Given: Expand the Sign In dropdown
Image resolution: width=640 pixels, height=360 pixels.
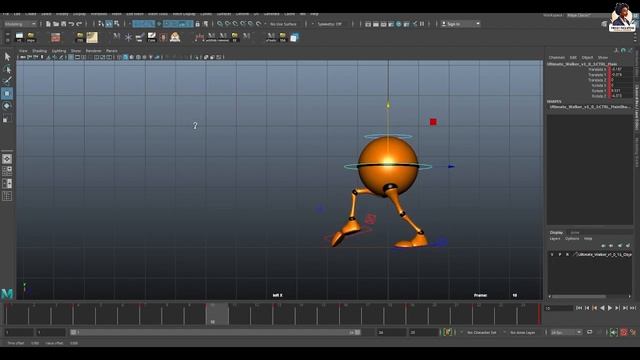Looking at the screenshot, I should (460, 24).
